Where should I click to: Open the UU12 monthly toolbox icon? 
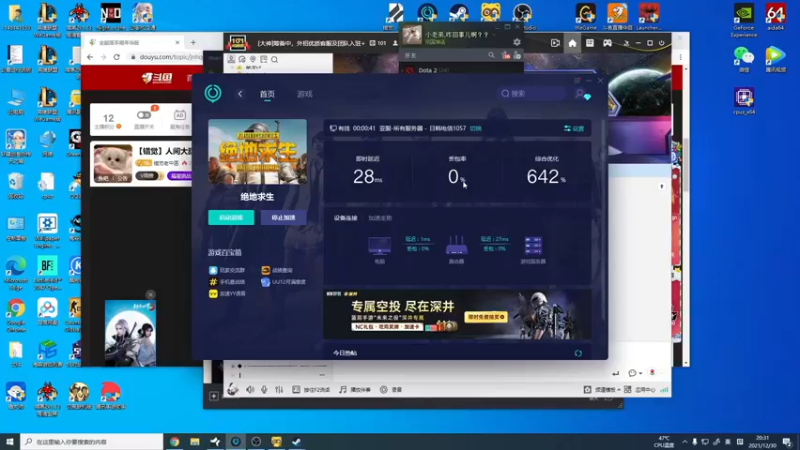(x=265, y=282)
